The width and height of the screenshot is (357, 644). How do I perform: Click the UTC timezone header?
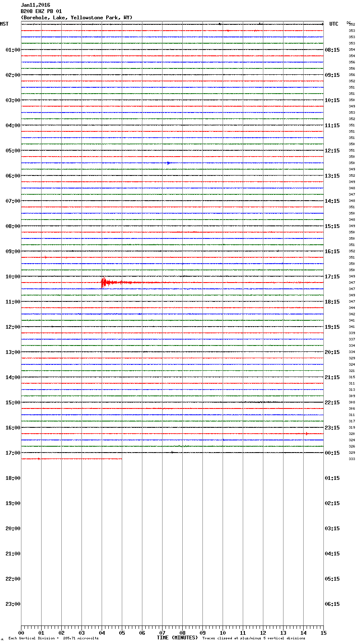click(334, 24)
